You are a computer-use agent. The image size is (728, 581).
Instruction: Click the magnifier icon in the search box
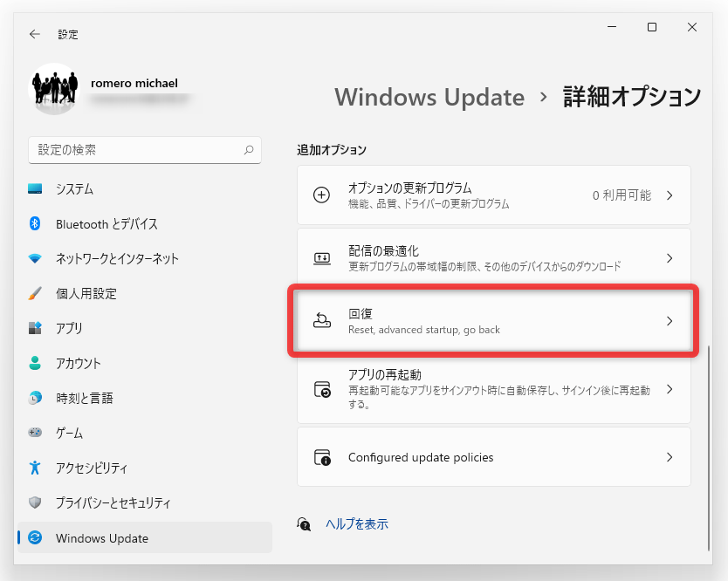tap(249, 150)
